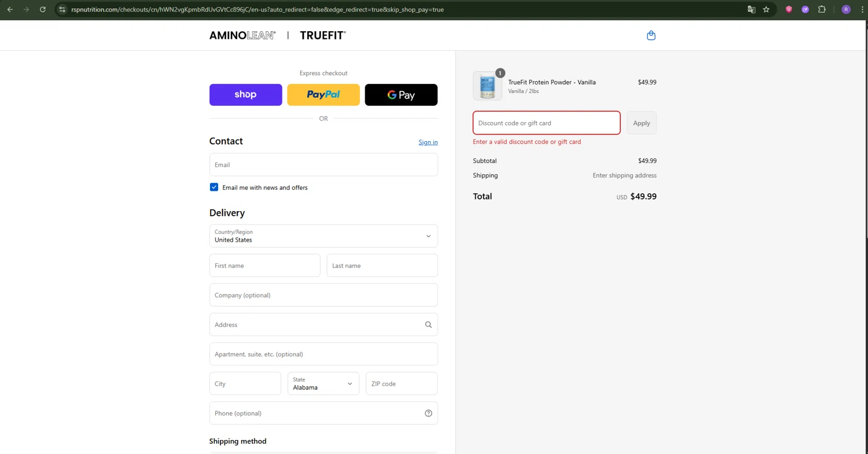Image resolution: width=868 pixels, height=454 pixels.
Task: Click the discount code error message
Action: (x=527, y=142)
